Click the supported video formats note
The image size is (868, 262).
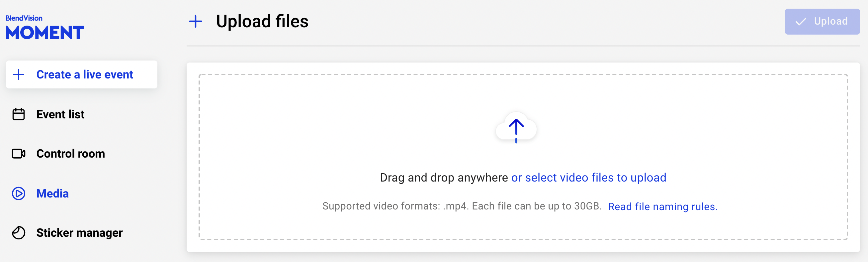tap(462, 206)
